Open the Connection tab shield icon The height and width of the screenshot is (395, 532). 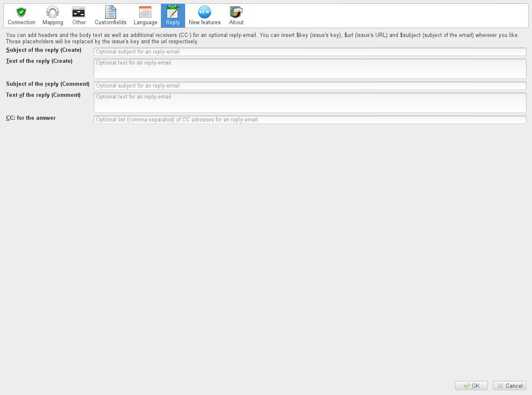click(x=21, y=12)
